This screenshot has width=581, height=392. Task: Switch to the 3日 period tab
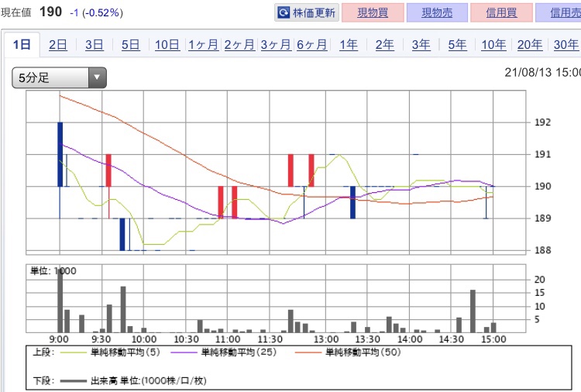pos(94,45)
